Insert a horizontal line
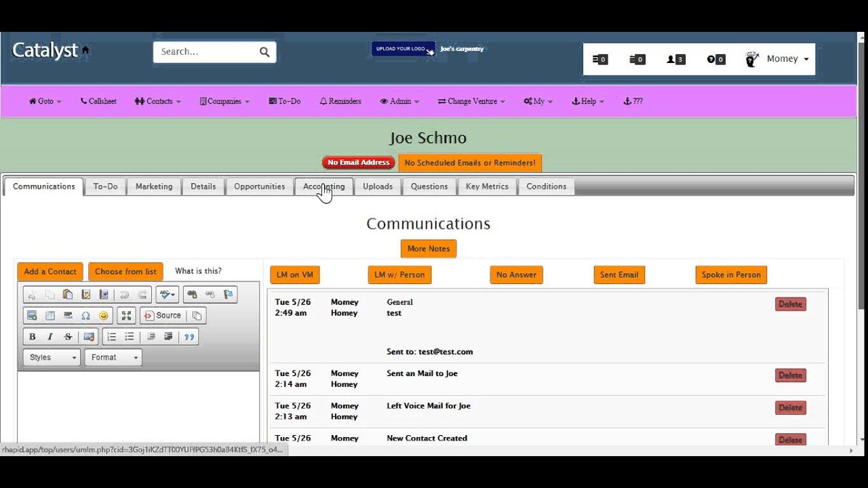Screen dimensions: 868x488 click(67, 316)
